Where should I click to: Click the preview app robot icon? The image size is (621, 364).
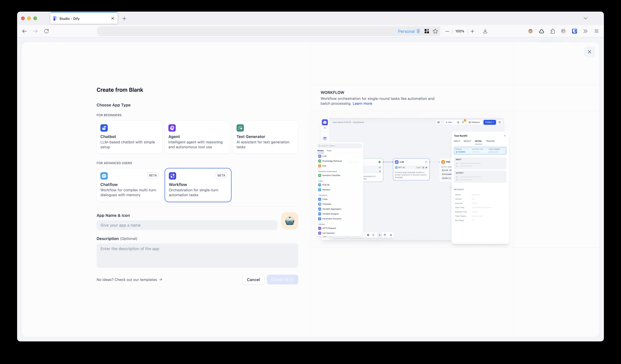325,122
